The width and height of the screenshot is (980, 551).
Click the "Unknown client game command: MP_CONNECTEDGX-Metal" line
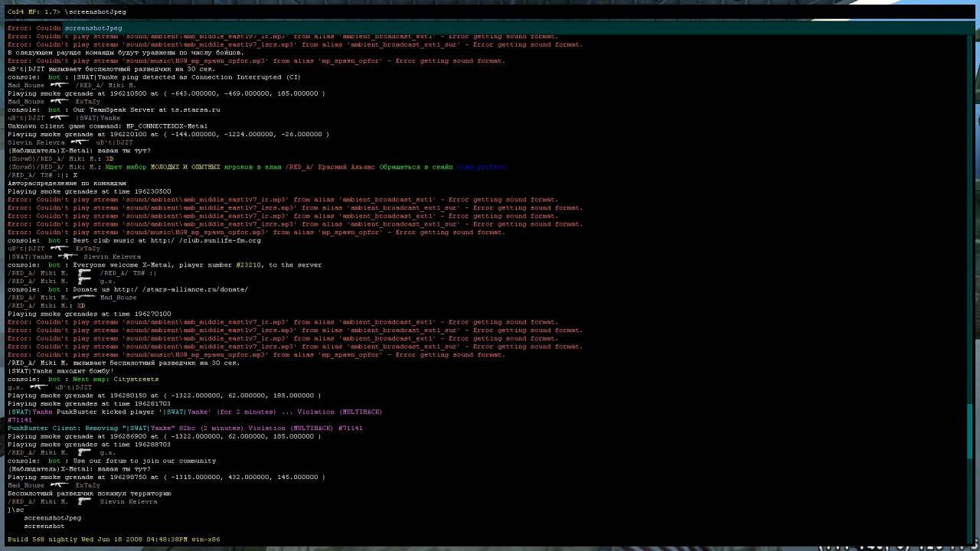108,126
